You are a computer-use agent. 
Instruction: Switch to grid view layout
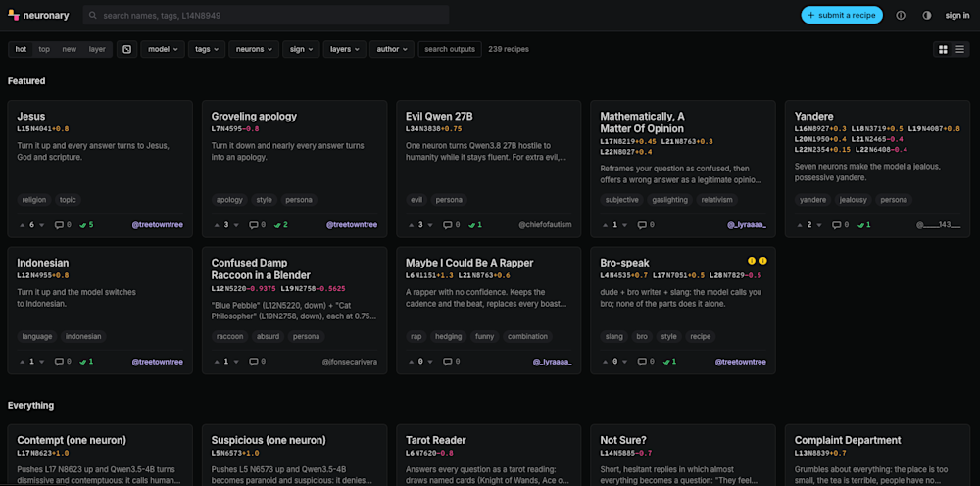tap(943, 49)
